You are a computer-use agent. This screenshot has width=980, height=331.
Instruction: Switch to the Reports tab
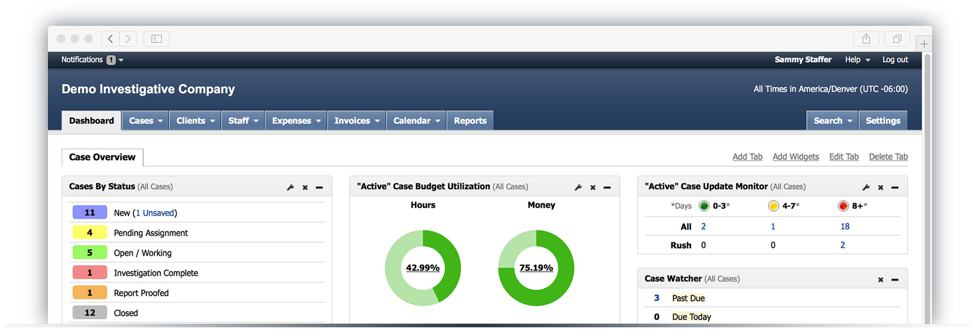pos(470,121)
